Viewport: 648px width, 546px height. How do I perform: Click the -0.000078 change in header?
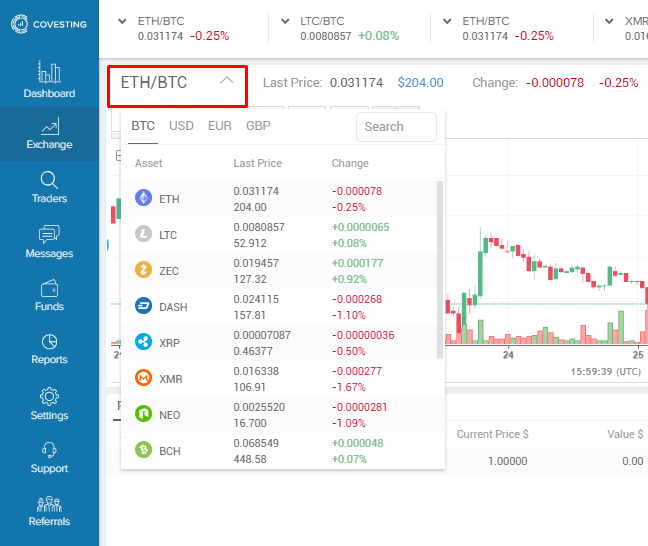coord(555,83)
